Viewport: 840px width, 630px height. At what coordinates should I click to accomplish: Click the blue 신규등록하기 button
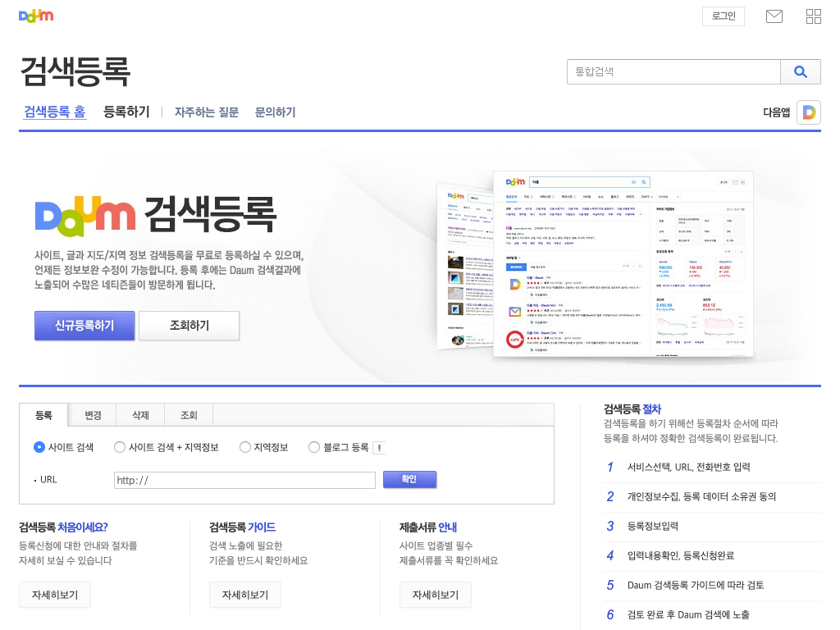[84, 326]
